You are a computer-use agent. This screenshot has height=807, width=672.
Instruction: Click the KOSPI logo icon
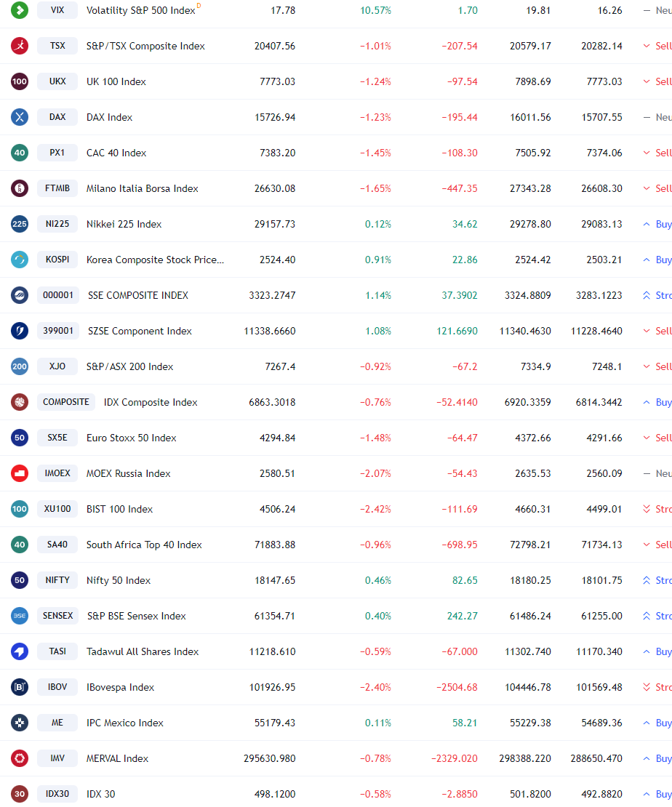point(20,260)
